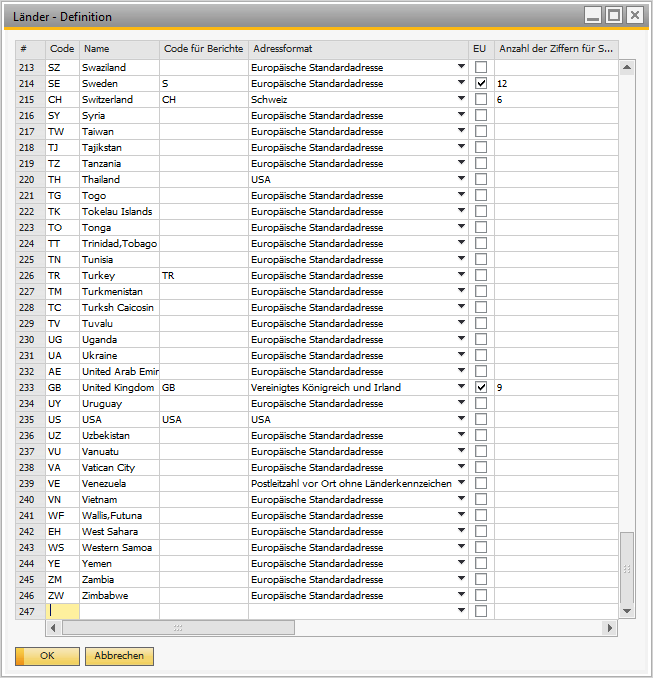653x678 pixels.
Task: Click the Code cell 'ZW'
Action: click(x=62, y=595)
